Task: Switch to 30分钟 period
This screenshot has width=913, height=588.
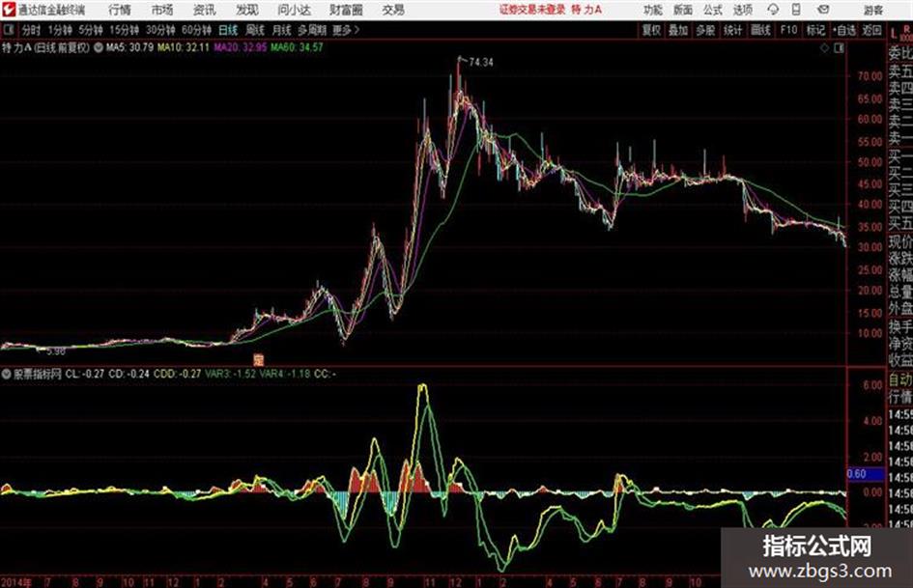Action: [x=160, y=30]
